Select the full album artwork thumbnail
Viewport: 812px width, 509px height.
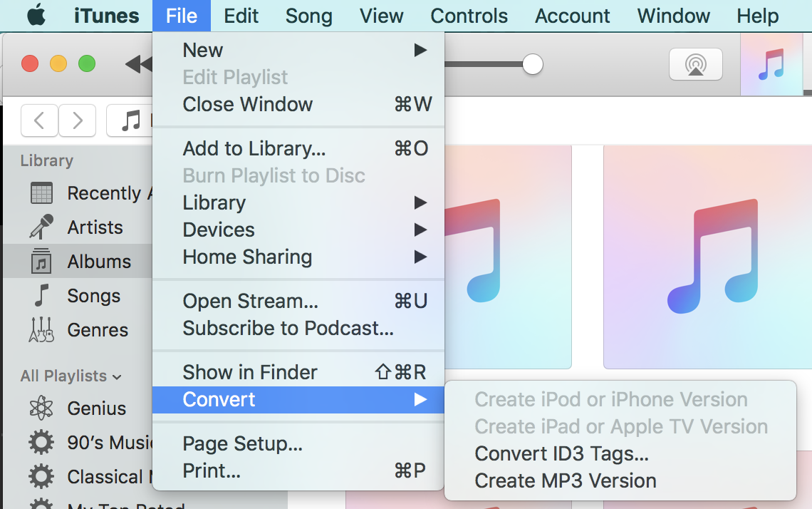(707, 257)
